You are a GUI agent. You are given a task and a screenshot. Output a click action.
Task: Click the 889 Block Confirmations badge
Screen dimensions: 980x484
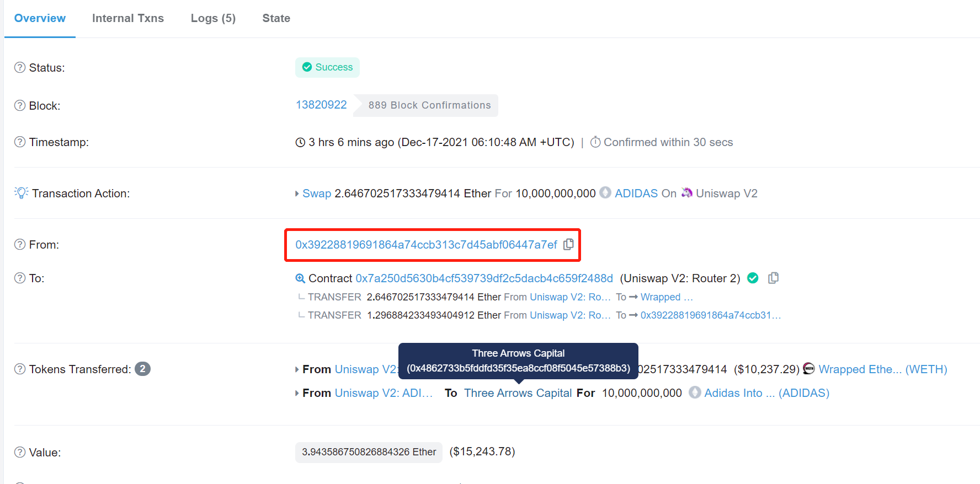coord(429,105)
